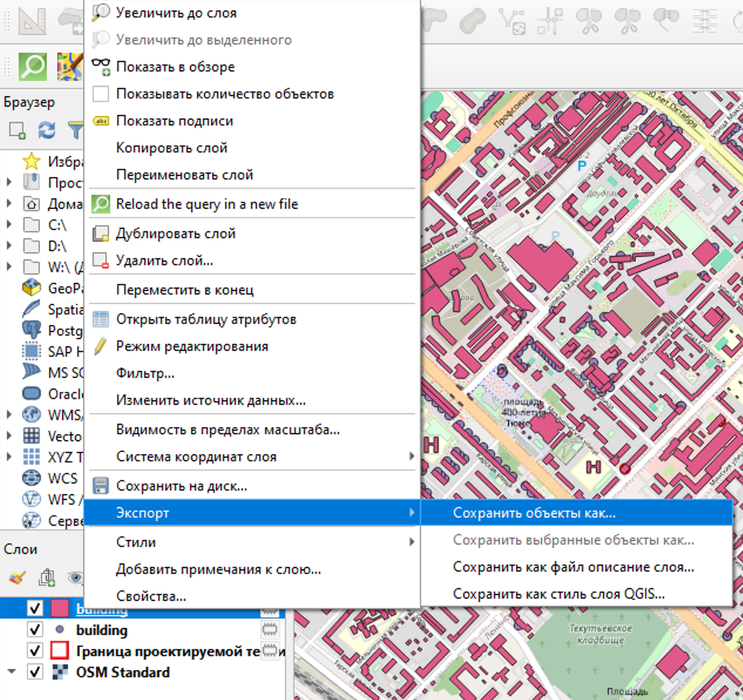Click the Add Selected Layers icon in Browser
The image size is (743, 700).
point(17,130)
